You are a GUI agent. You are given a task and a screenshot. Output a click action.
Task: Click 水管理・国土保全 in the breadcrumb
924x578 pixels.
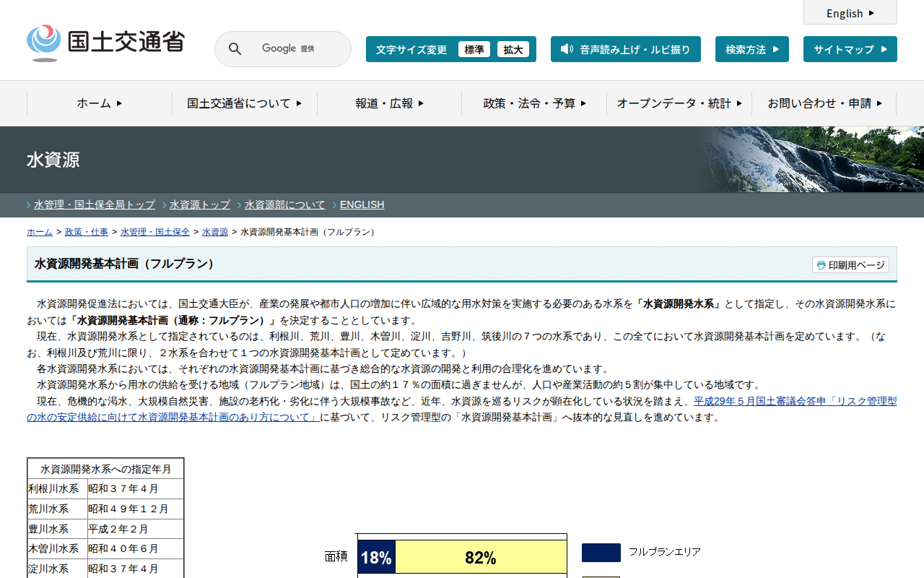click(155, 232)
